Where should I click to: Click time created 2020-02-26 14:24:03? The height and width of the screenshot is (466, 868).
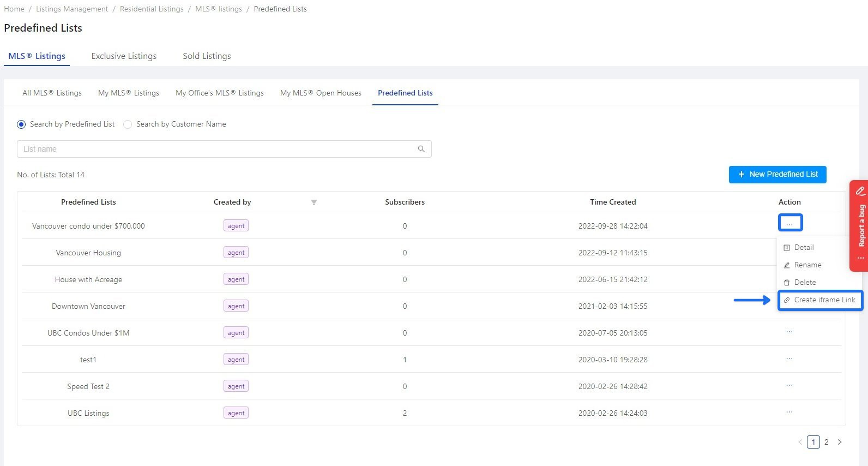click(613, 413)
